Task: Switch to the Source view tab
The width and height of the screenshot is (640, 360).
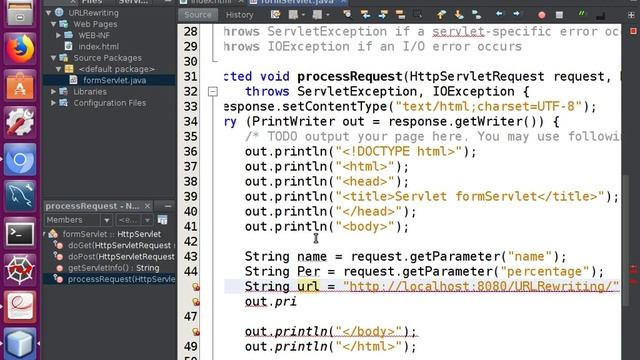Action: pos(198,15)
